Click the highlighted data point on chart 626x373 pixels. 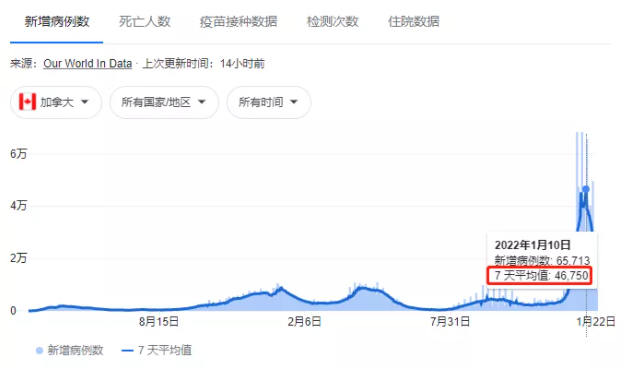(586, 189)
